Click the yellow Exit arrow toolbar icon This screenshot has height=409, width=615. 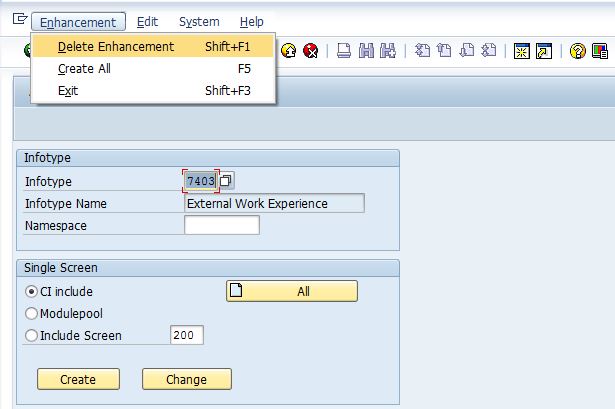click(x=290, y=51)
